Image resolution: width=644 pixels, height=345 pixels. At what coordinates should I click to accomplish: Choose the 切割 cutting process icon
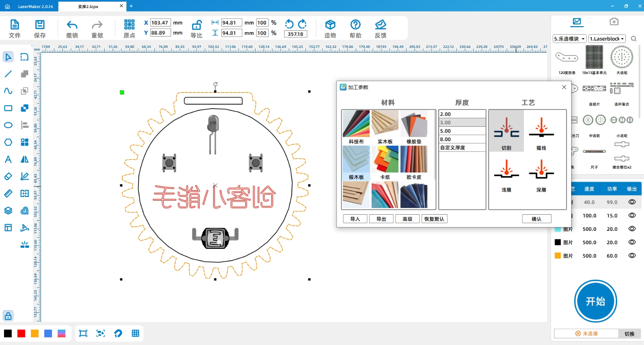point(506,131)
